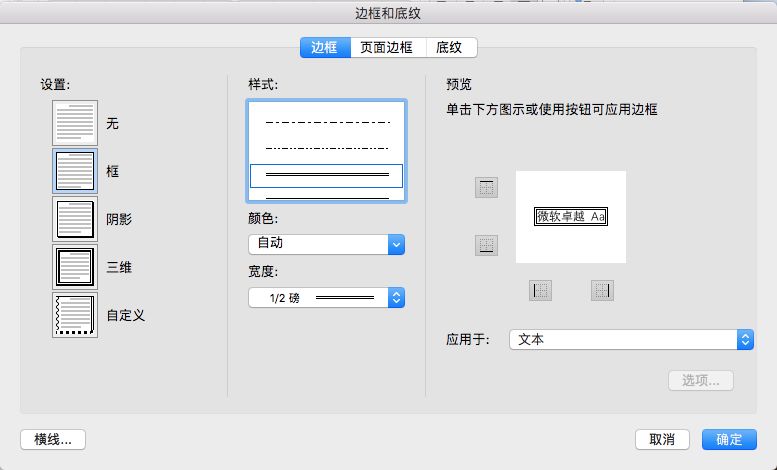Image resolution: width=777 pixels, height=470 pixels.
Task: Open the 宽度 (width) dropdown showing 1/2 磅
Action: [x=327, y=297]
